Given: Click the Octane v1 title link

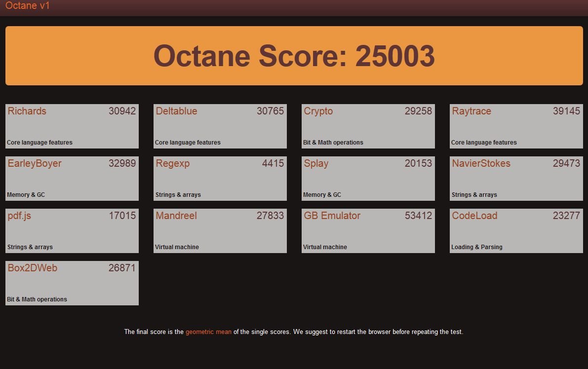Looking at the screenshot, I should point(28,6).
